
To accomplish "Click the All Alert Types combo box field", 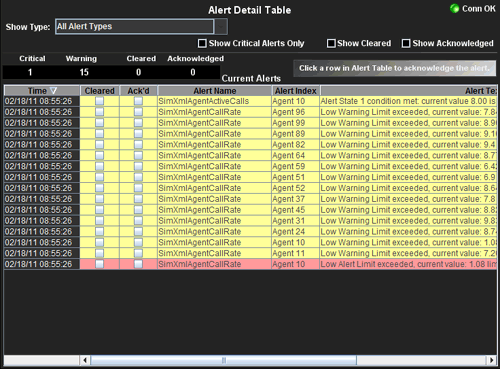I will pos(134,27).
